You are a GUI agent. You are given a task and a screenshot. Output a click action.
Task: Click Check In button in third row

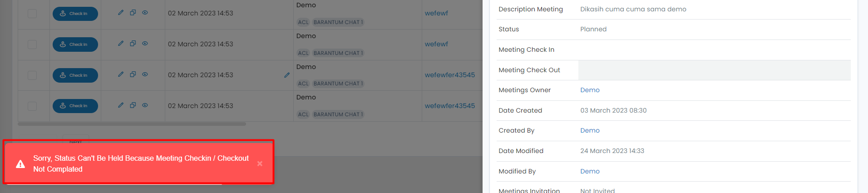point(75,75)
